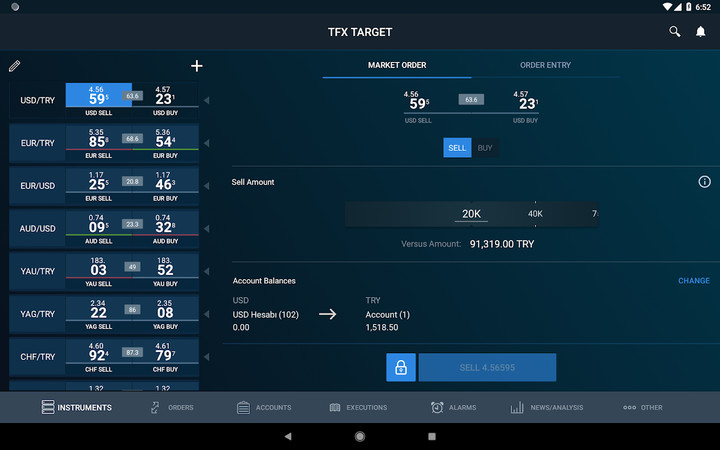
Task: Select SELL toggle option
Action: (x=457, y=148)
